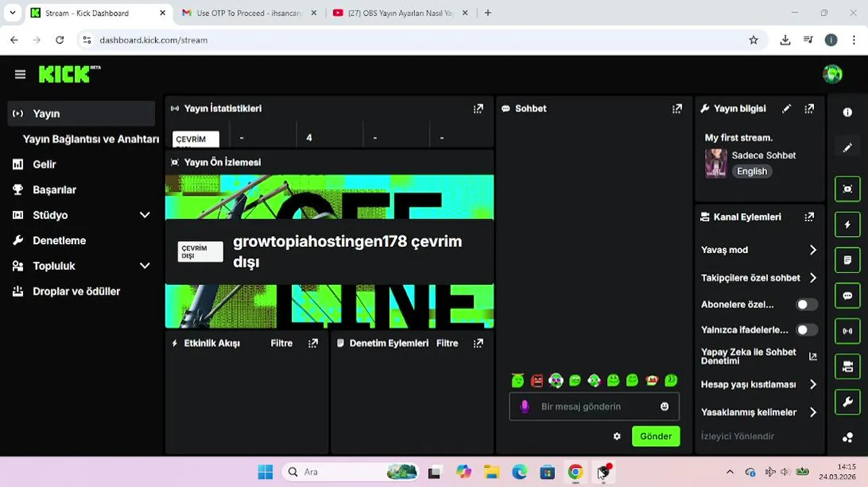
Task: Toggle the channel actions camera widget
Action: coord(847,367)
